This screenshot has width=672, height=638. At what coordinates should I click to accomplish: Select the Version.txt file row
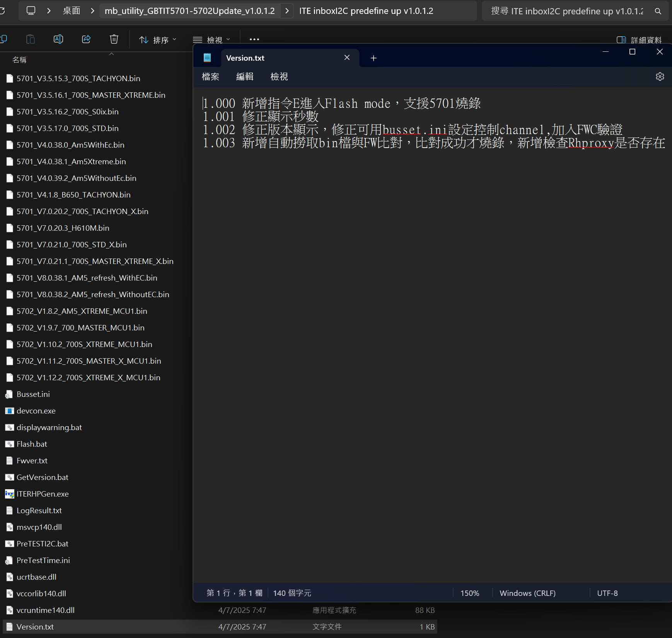coord(220,627)
